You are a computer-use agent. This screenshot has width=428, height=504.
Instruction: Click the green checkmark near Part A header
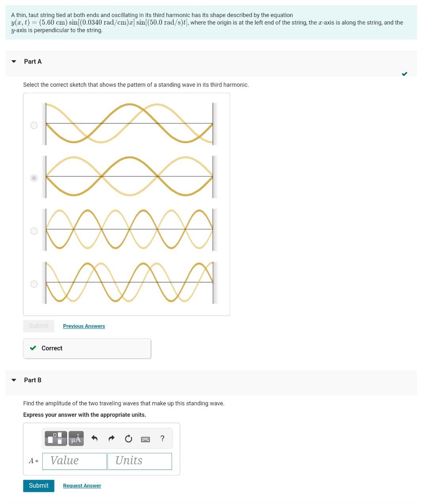(405, 73)
